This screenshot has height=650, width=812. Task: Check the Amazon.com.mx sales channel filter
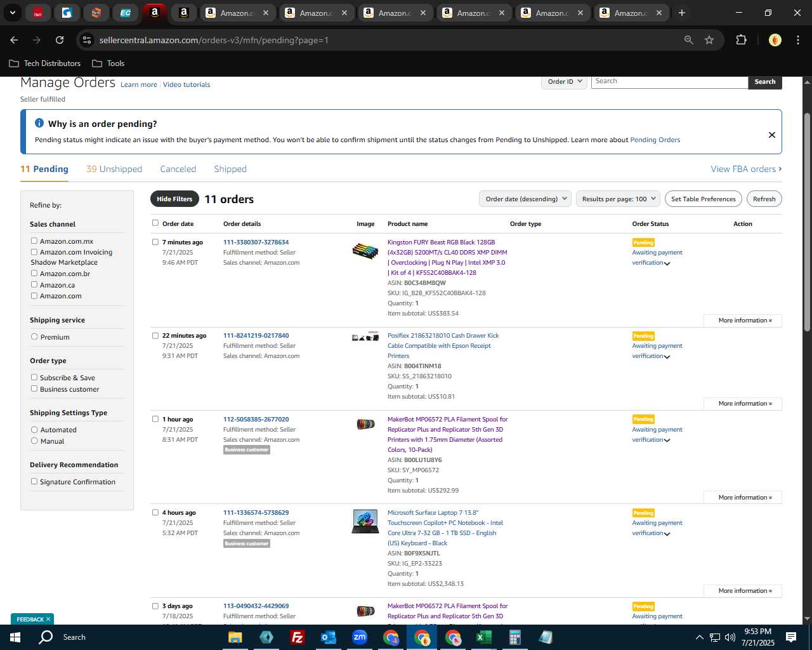[x=34, y=241]
